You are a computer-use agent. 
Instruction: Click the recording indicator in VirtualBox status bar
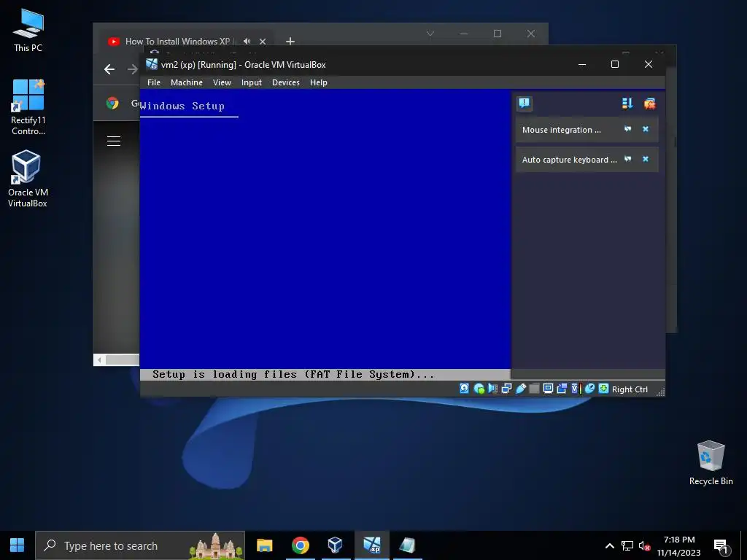coord(562,389)
